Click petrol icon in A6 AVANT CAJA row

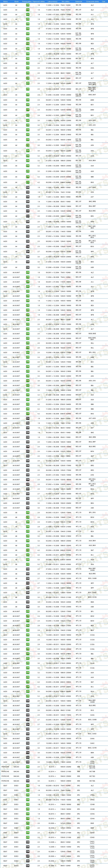[28, 663]
